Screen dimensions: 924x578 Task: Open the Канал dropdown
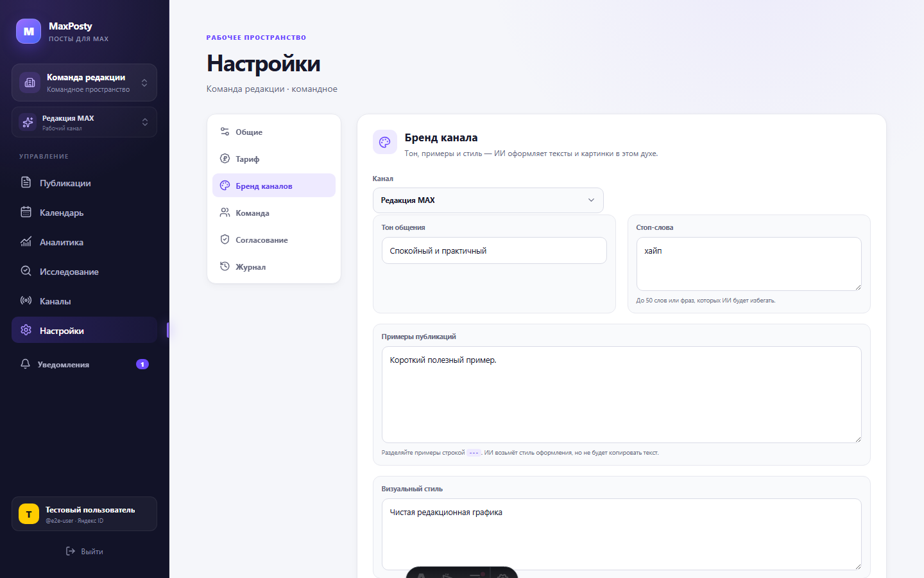(488, 200)
